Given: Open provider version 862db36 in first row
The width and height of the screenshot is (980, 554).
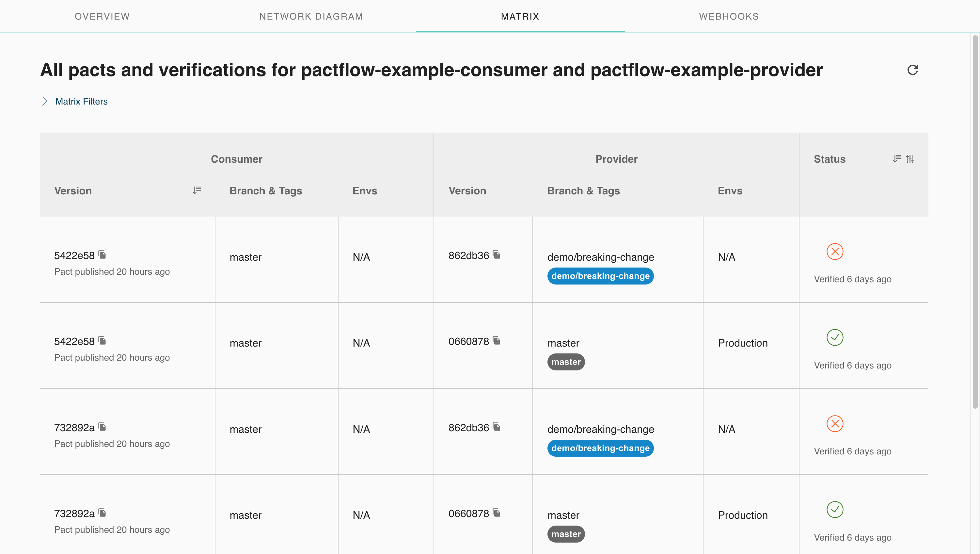Looking at the screenshot, I should [469, 255].
